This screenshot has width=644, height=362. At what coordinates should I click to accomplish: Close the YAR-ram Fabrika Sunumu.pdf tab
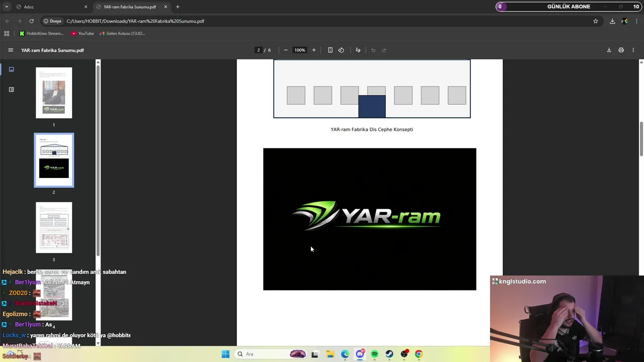pos(166,7)
